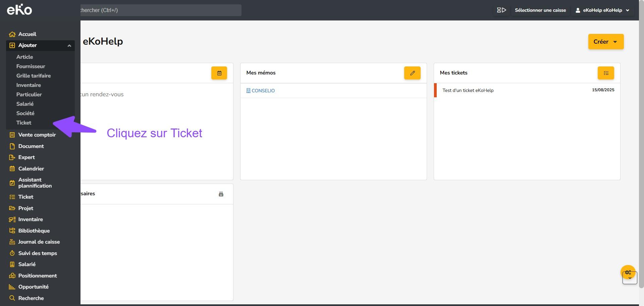Click the cash register icon beside Sélectionner une caisse

pos(501,10)
